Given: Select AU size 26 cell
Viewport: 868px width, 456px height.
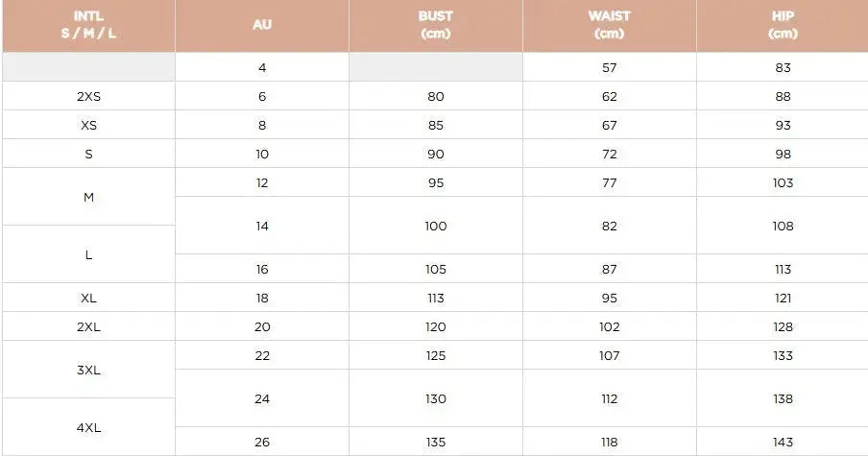Looking at the screenshot, I should (262, 443).
